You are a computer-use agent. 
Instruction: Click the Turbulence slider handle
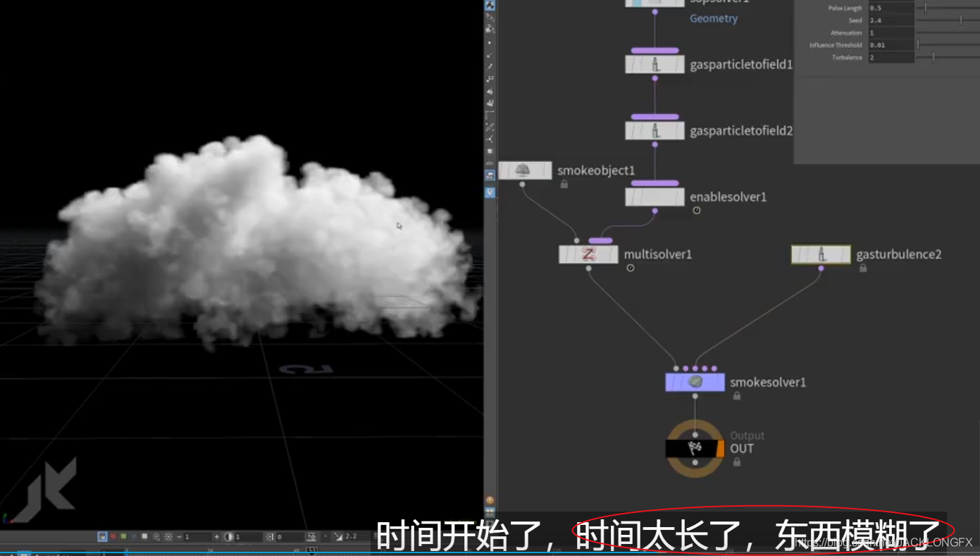click(934, 57)
